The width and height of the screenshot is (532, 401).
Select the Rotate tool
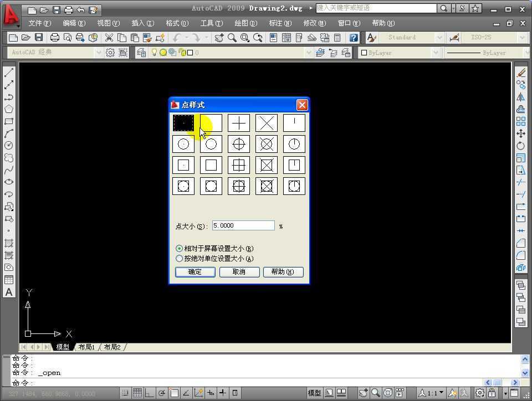click(x=521, y=146)
